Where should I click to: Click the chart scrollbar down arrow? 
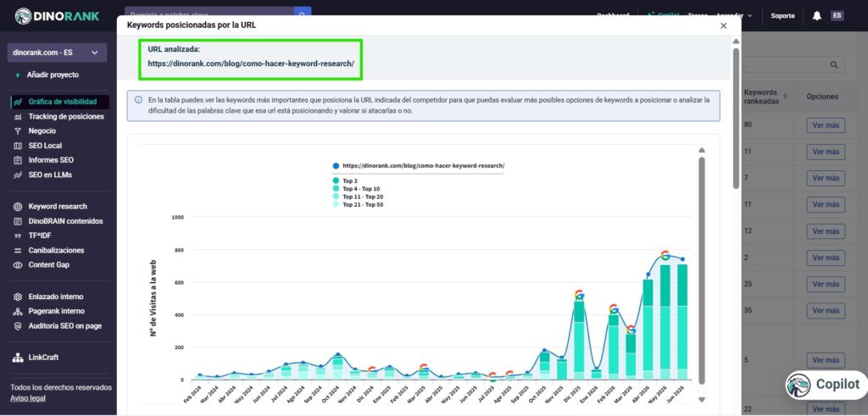[702, 399]
